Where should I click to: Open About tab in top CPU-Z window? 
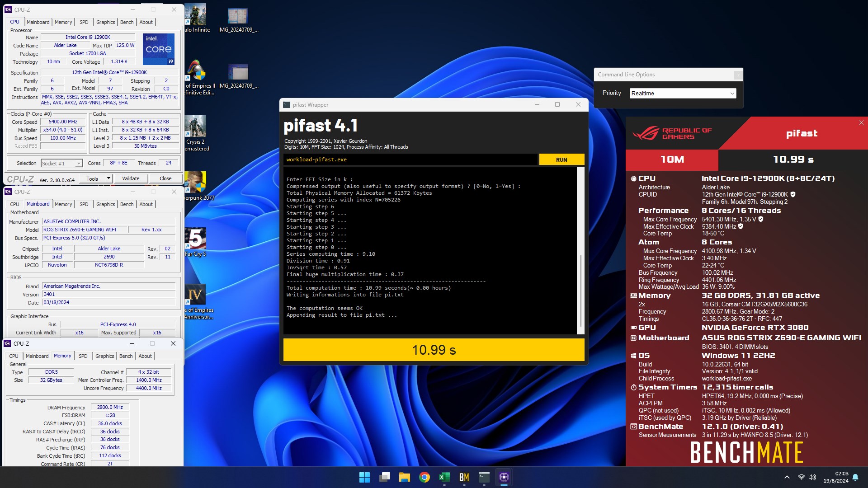pyautogui.click(x=146, y=22)
